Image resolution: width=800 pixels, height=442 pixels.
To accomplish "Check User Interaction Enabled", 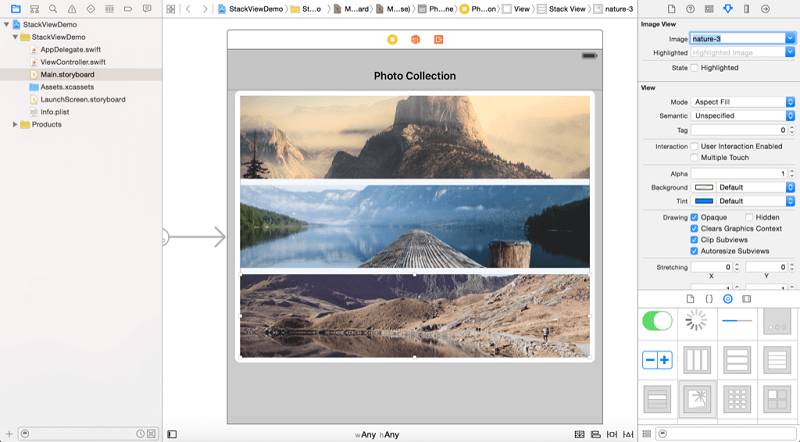I will point(694,146).
